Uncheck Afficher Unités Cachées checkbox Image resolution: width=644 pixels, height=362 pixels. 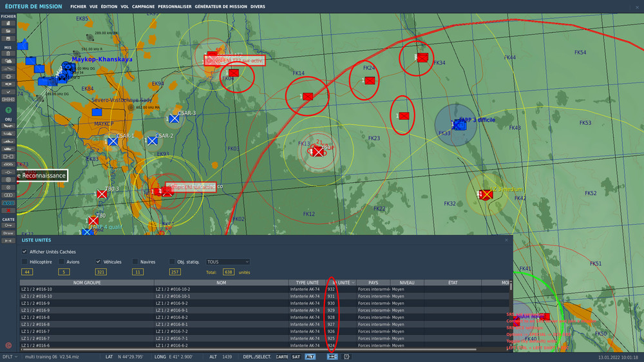point(24,251)
